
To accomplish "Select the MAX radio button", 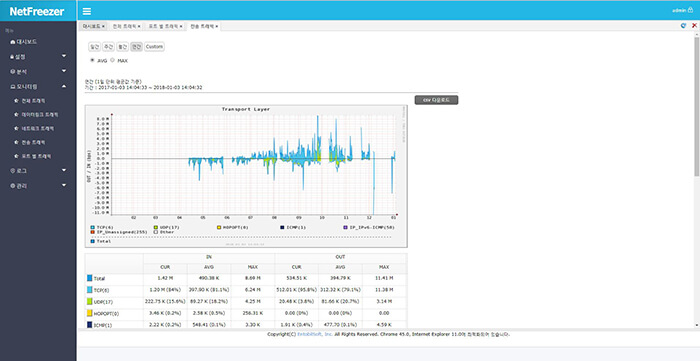I will coord(112,60).
